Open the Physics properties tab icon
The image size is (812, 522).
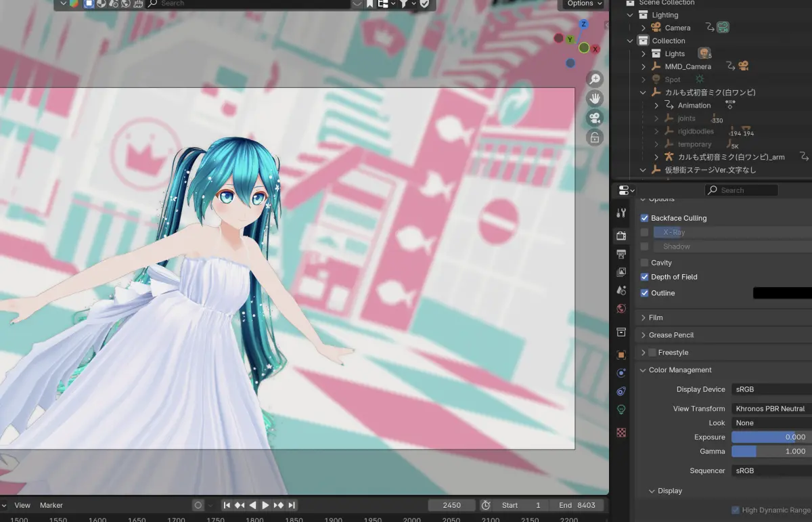click(621, 373)
